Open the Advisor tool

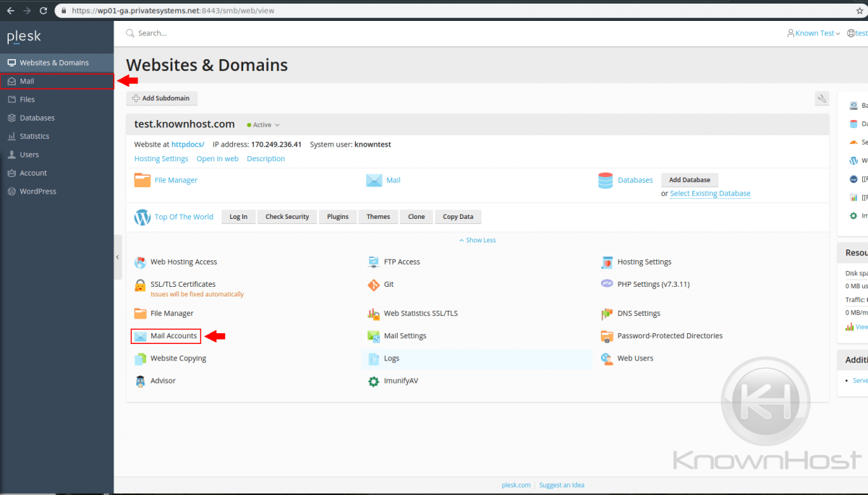163,381
